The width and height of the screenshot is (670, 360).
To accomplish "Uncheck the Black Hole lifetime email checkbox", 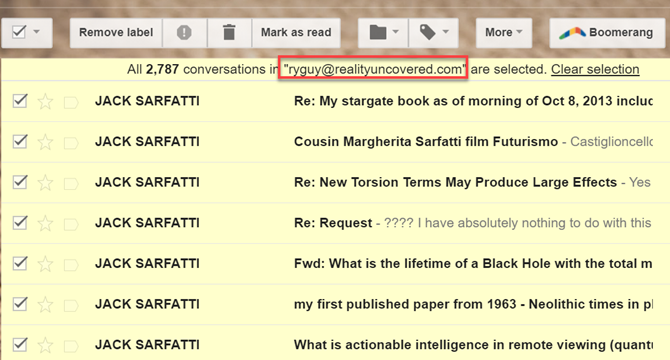I will (20, 263).
